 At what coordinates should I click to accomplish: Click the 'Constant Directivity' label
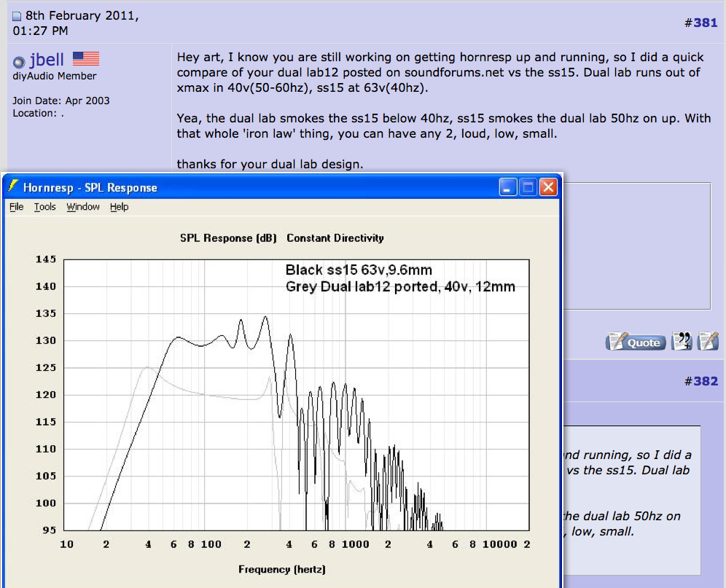click(x=335, y=238)
